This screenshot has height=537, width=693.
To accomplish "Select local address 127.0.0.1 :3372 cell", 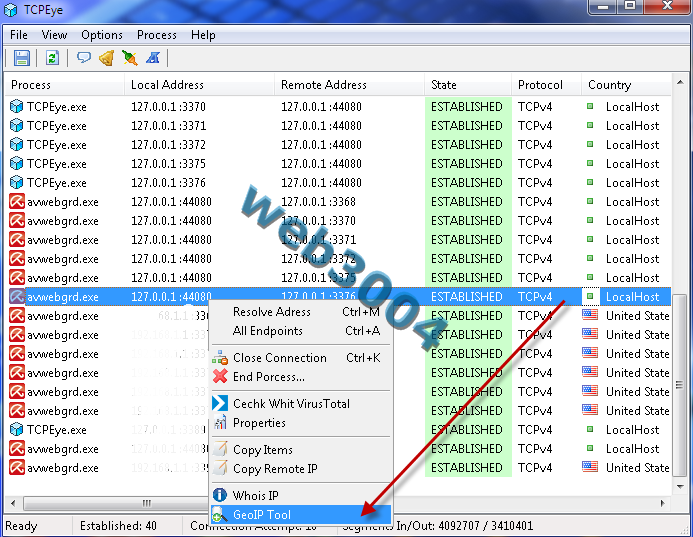I will [168, 145].
